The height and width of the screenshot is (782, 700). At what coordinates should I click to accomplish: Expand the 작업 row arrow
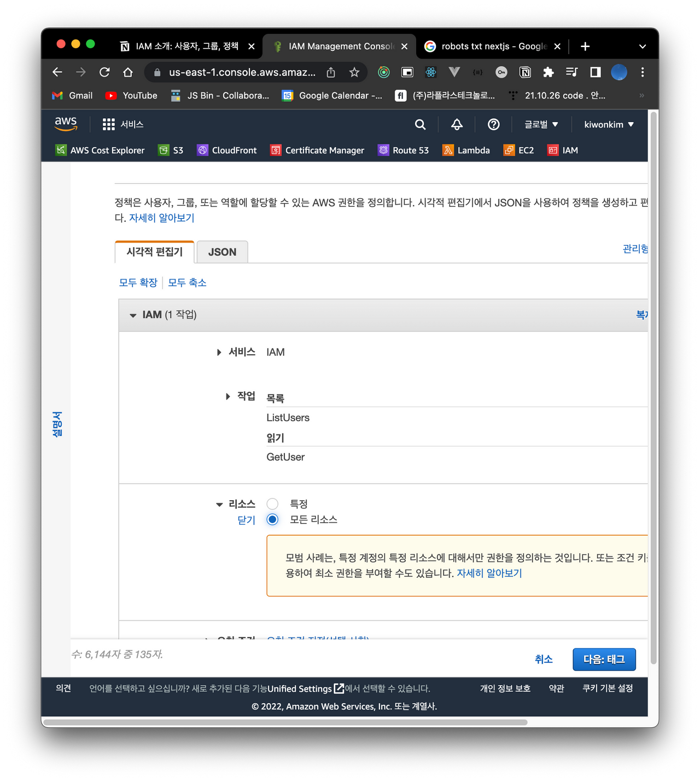pyautogui.click(x=228, y=396)
